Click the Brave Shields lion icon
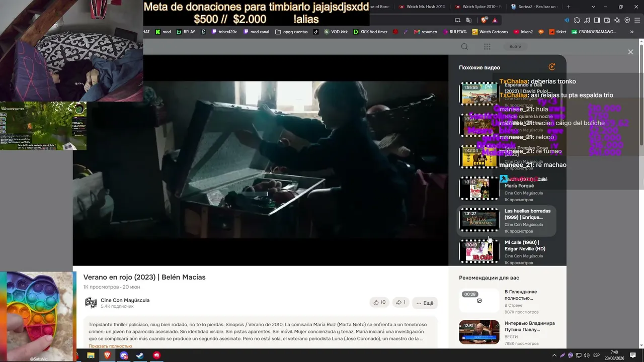 click(x=484, y=20)
